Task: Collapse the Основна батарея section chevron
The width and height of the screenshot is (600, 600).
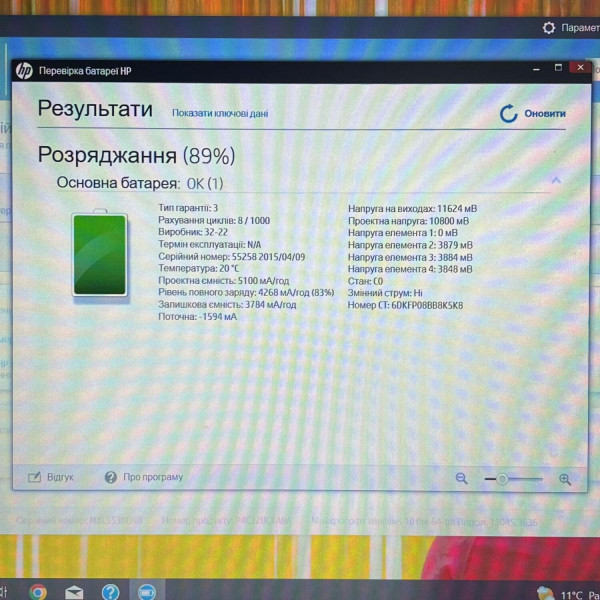Action: click(556, 180)
